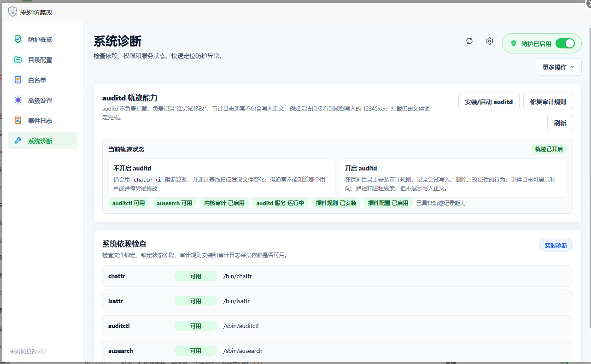Click the auditd 轨迹能力 heading
The width and height of the screenshot is (591, 364).
(130, 98)
